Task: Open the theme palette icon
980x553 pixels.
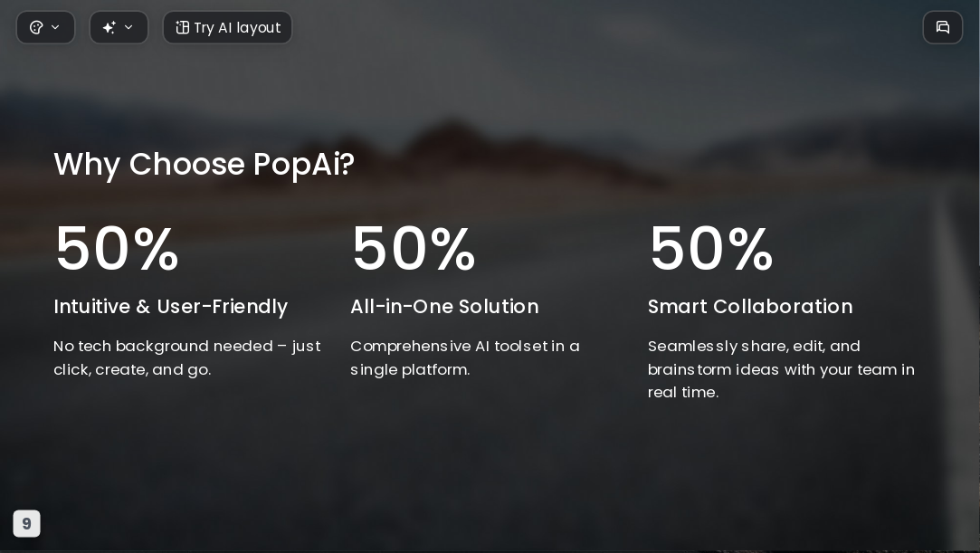Action: click(36, 27)
